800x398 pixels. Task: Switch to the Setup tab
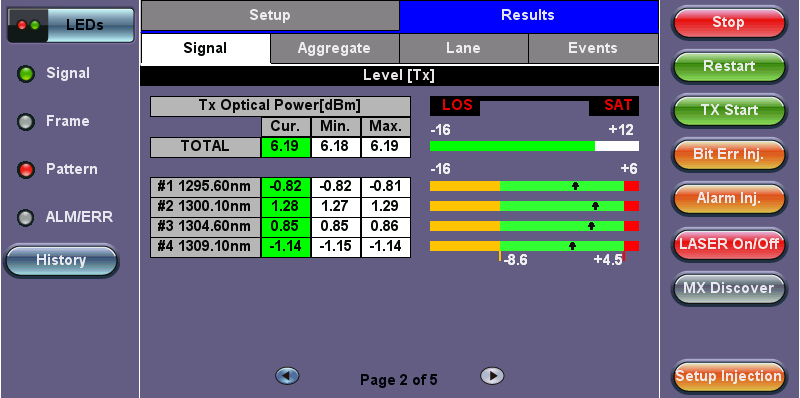pos(270,15)
